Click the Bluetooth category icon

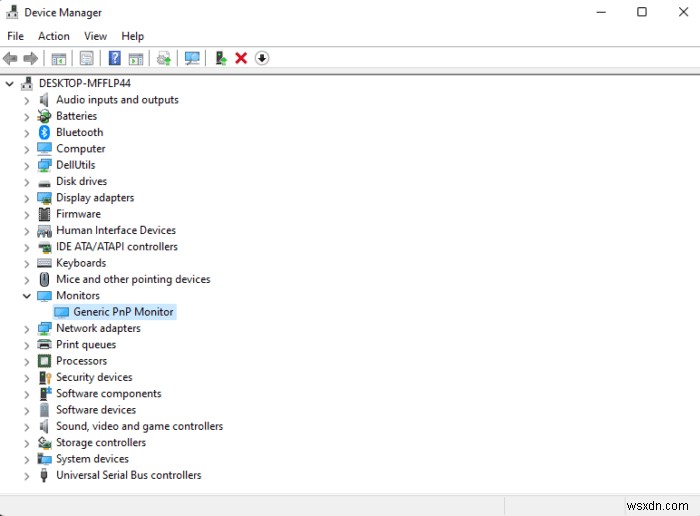pos(44,132)
